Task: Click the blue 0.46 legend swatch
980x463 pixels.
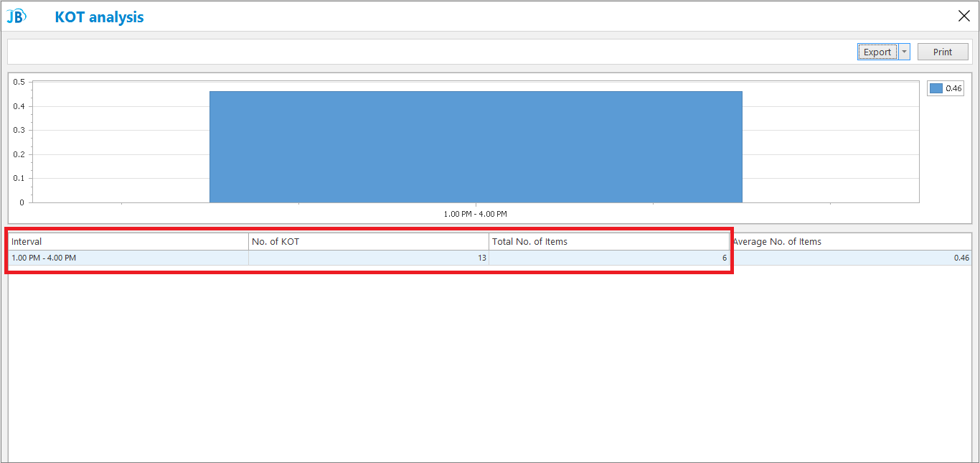Action: coord(936,88)
